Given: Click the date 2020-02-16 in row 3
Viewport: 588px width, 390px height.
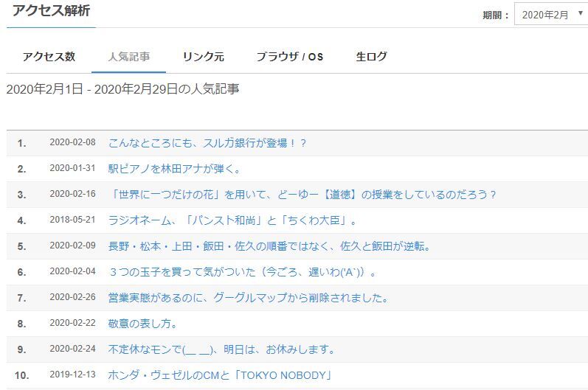Looking at the screenshot, I should coord(73,194).
